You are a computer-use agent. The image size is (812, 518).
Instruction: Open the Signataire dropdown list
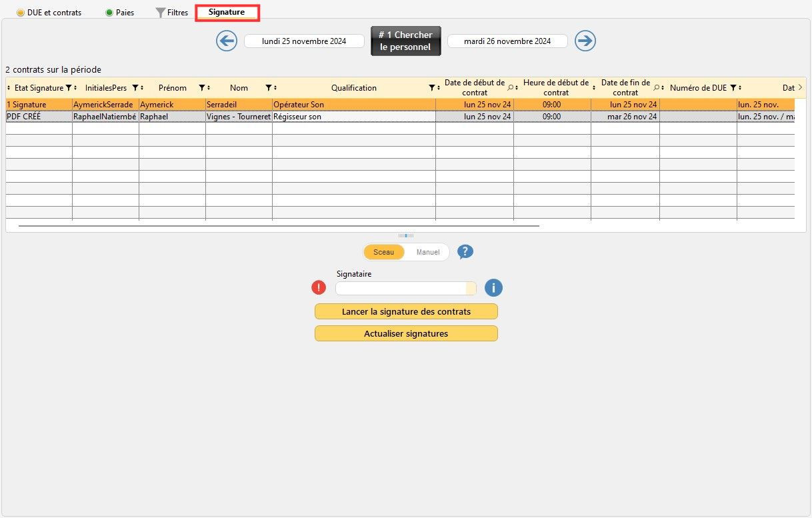471,288
